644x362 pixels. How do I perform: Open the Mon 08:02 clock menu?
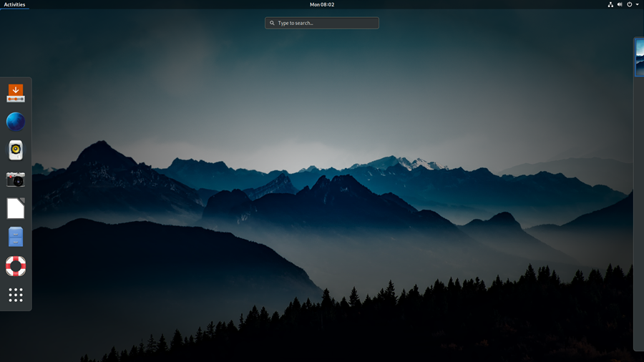pyautogui.click(x=322, y=4)
